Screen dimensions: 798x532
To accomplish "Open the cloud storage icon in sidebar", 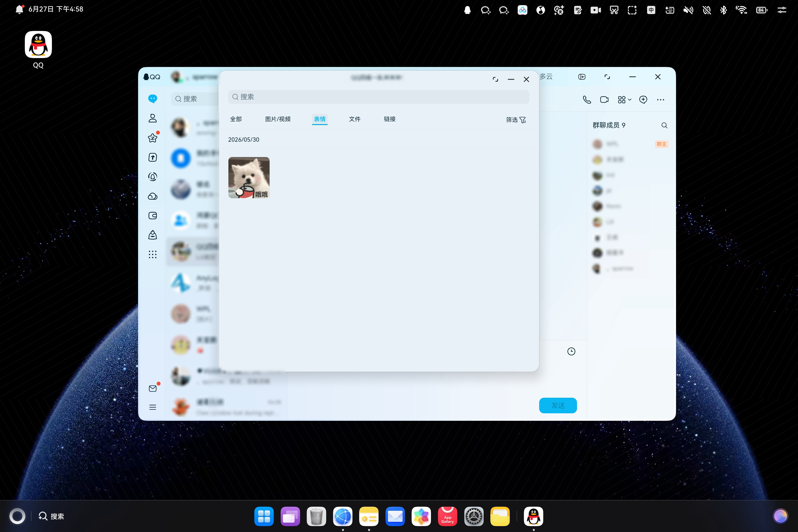I will click(x=153, y=196).
